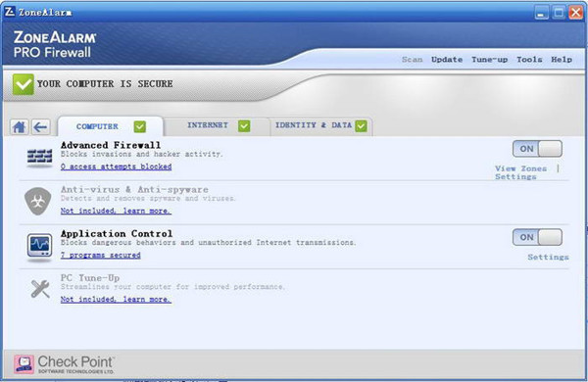Click the 'Anti-virus & Anti-spyware' heading
Screen dimensions: 588x382
134,189
